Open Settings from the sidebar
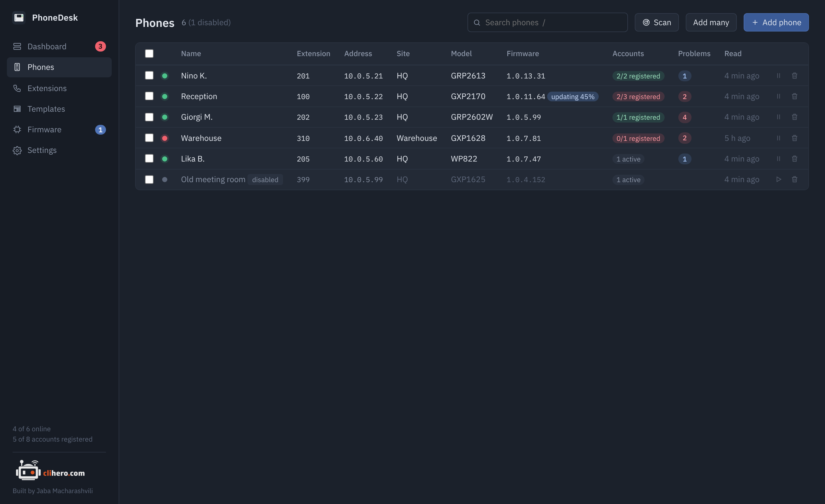The width and height of the screenshot is (825, 504). tap(59, 150)
